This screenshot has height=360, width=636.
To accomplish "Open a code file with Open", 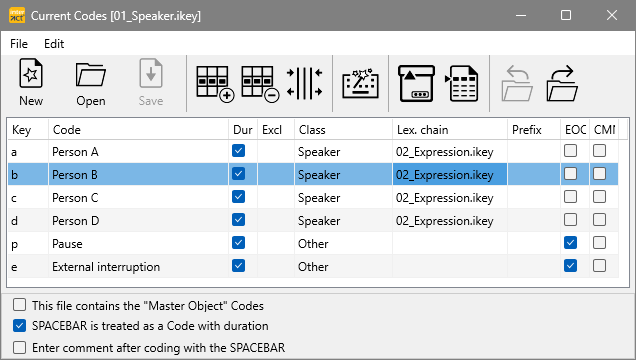I will coord(90,83).
